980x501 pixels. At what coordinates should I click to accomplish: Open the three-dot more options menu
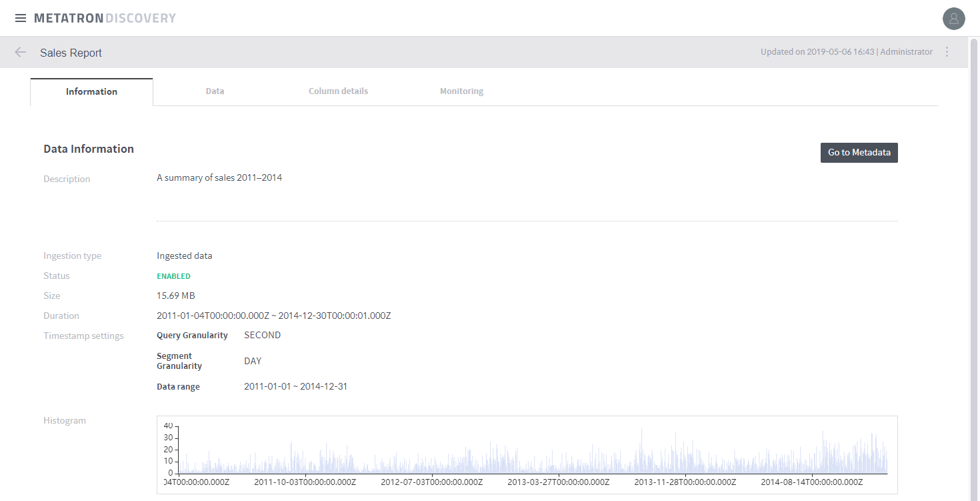[947, 52]
